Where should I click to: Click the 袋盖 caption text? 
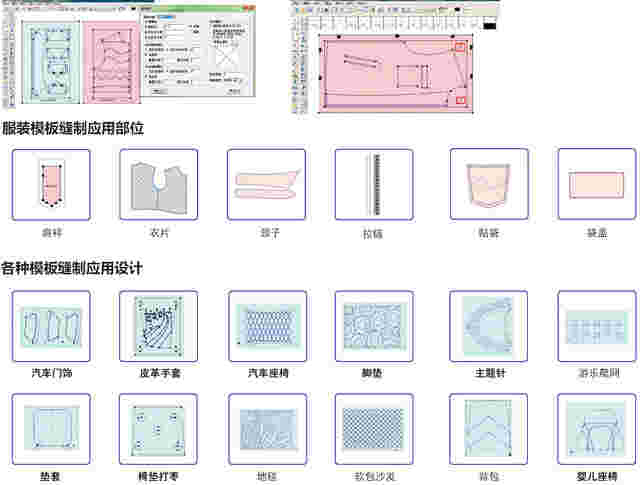point(597,233)
